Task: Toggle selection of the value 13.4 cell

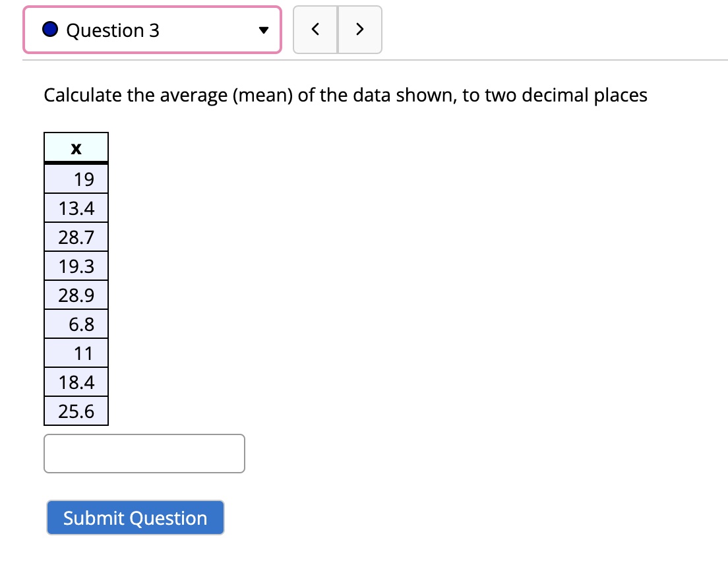Action: pyautogui.click(x=76, y=208)
